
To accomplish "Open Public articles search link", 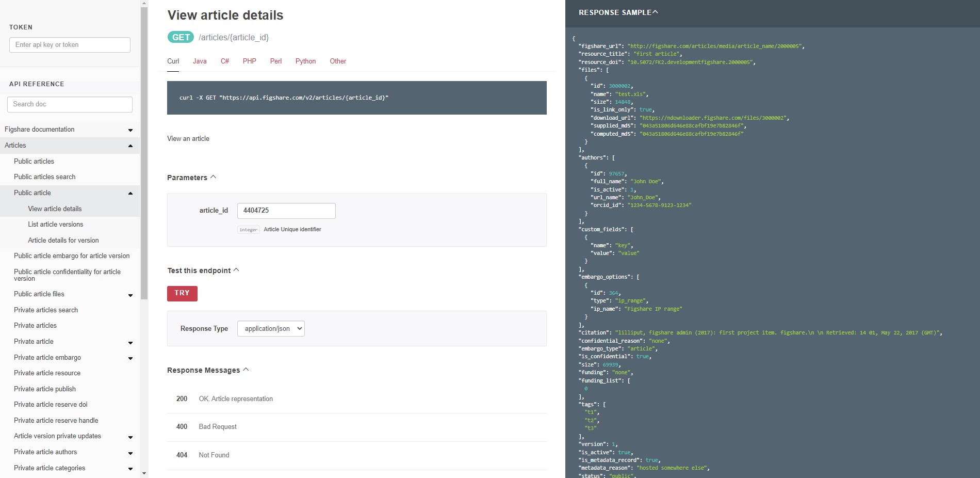I will [45, 177].
